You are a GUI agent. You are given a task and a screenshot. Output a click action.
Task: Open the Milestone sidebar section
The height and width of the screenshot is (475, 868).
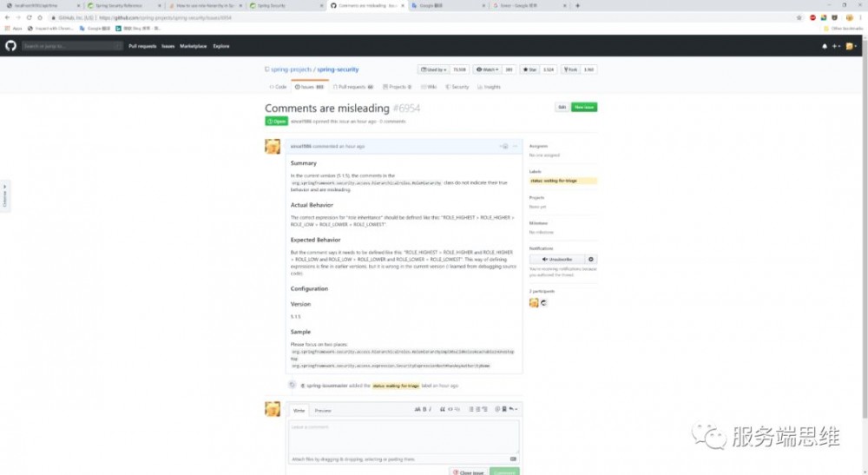pos(538,223)
